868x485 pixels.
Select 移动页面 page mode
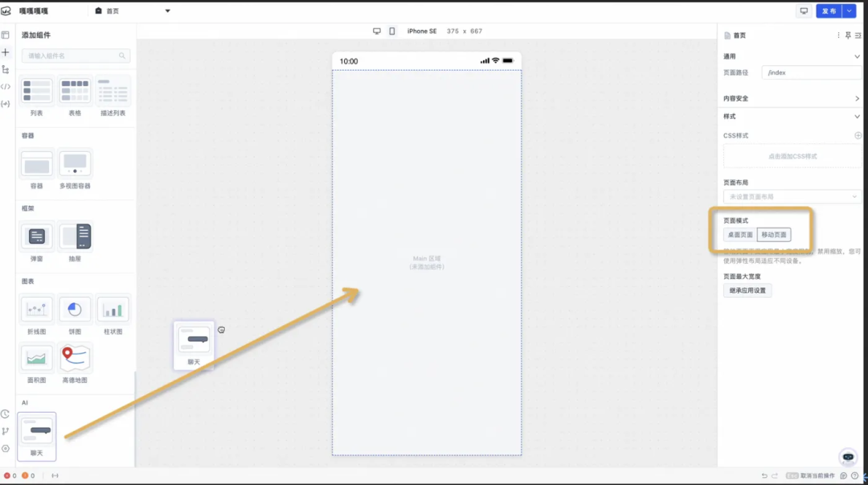(774, 235)
